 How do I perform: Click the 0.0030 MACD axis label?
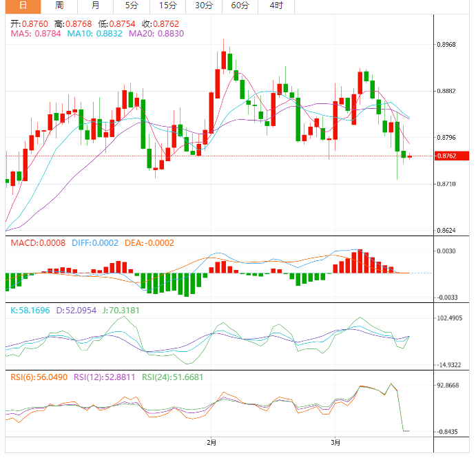(446, 251)
